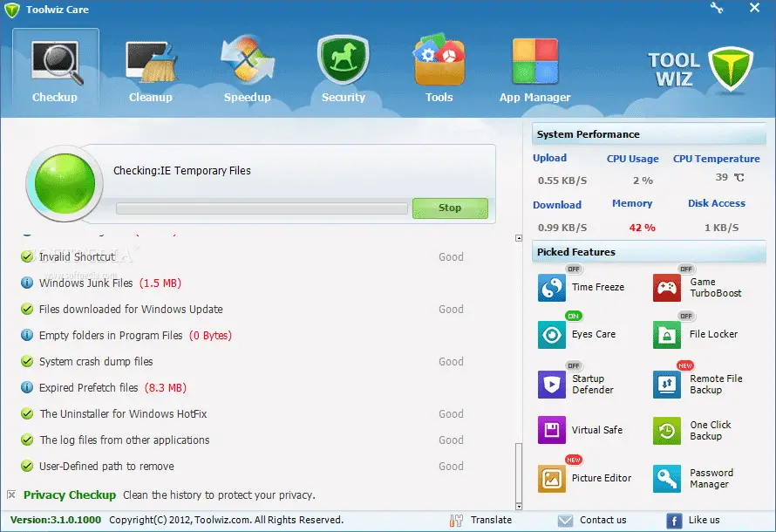
Task: Click the NEW badge on Picture Editor
Action: pos(574,460)
